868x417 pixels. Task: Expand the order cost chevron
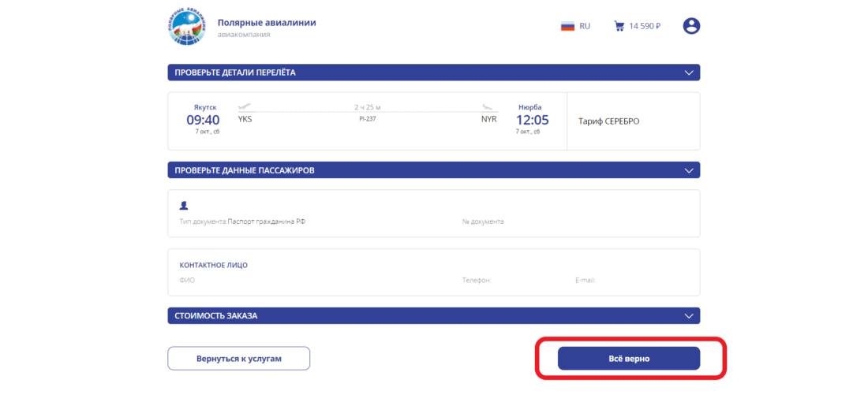(689, 316)
